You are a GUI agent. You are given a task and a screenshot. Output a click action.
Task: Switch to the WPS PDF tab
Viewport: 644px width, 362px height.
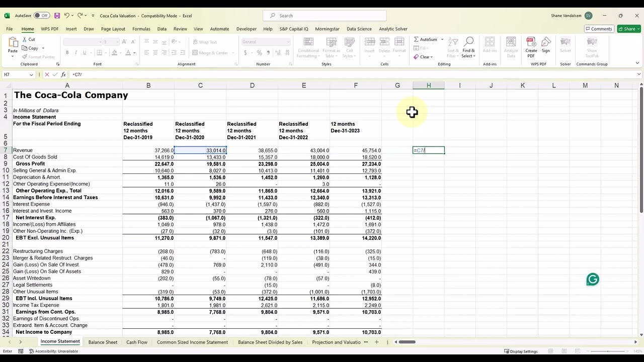point(50,29)
